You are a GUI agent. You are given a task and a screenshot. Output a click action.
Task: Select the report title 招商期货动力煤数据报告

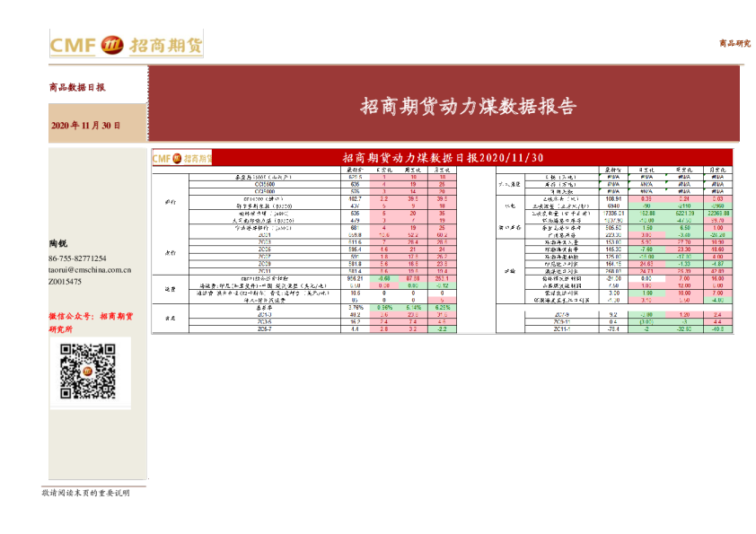[x=468, y=107]
